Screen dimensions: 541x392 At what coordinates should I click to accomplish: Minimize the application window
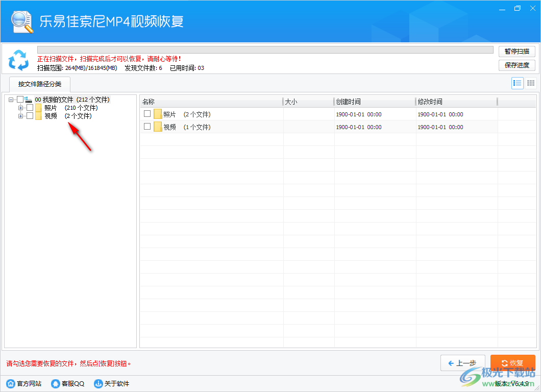502,9
